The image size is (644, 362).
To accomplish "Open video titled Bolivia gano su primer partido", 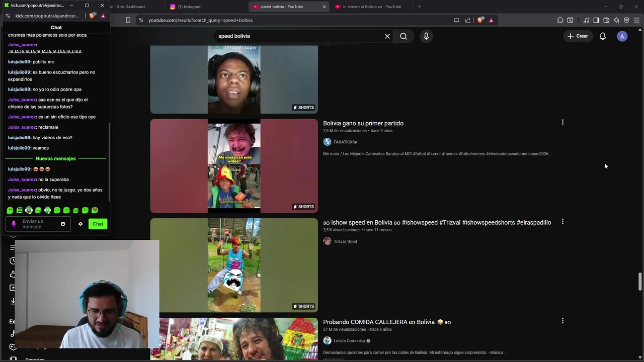I will click(x=363, y=123).
